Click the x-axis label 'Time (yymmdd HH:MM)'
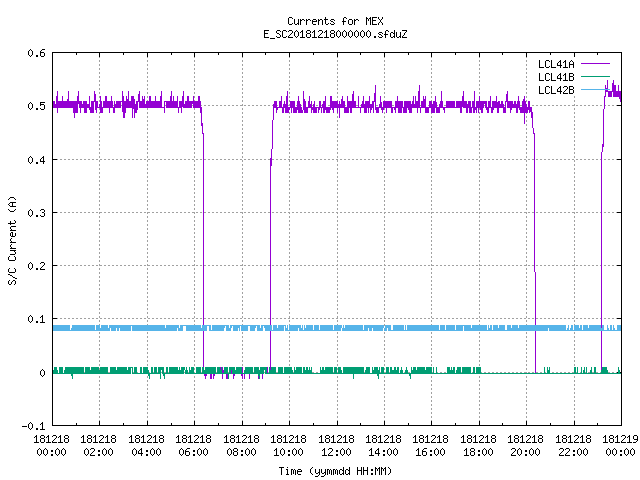Screen dimensions: 640x480 point(335,471)
